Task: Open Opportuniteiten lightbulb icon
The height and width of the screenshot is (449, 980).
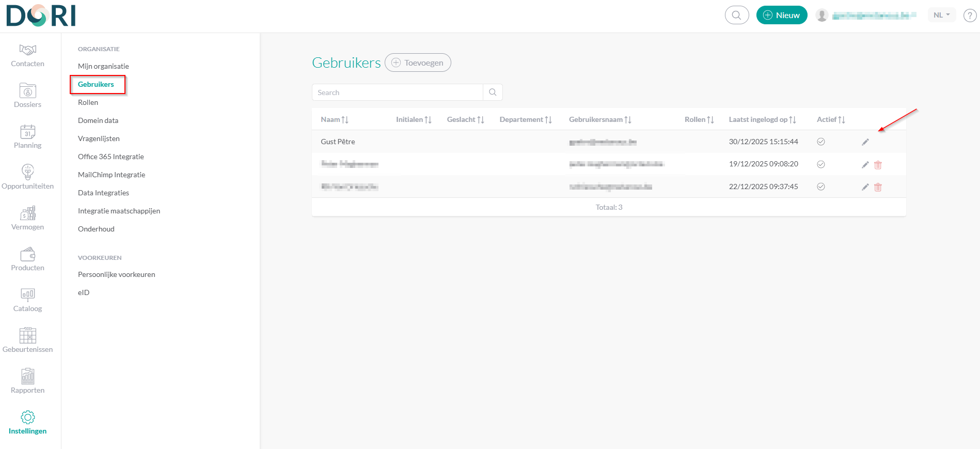Action: [x=28, y=172]
